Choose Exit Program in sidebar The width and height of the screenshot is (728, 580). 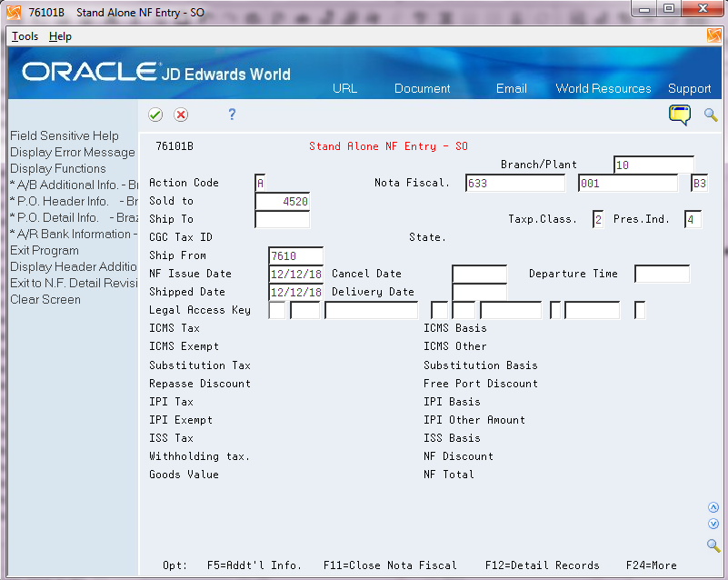click(45, 250)
